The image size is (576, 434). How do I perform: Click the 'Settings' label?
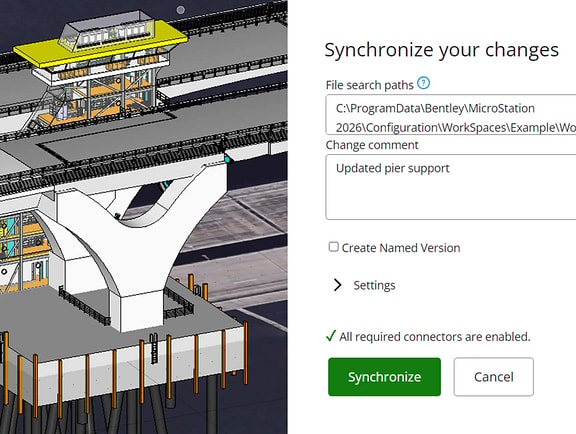(x=374, y=285)
